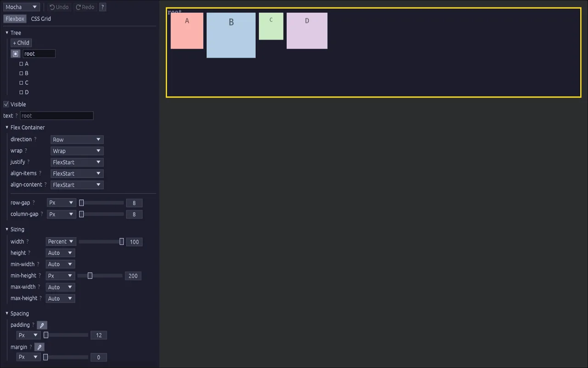The width and height of the screenshot is (588, 368).
Task: Select the blue box B in preview
Action: point(231,35)
